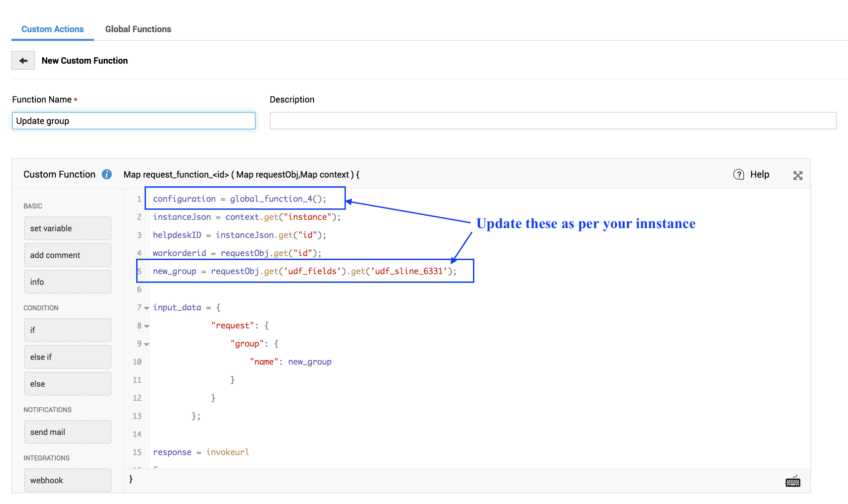The width and height of the screenshot is (848, 504).
Task: Click the Function Name input field
Action: (x=134, y=121)
